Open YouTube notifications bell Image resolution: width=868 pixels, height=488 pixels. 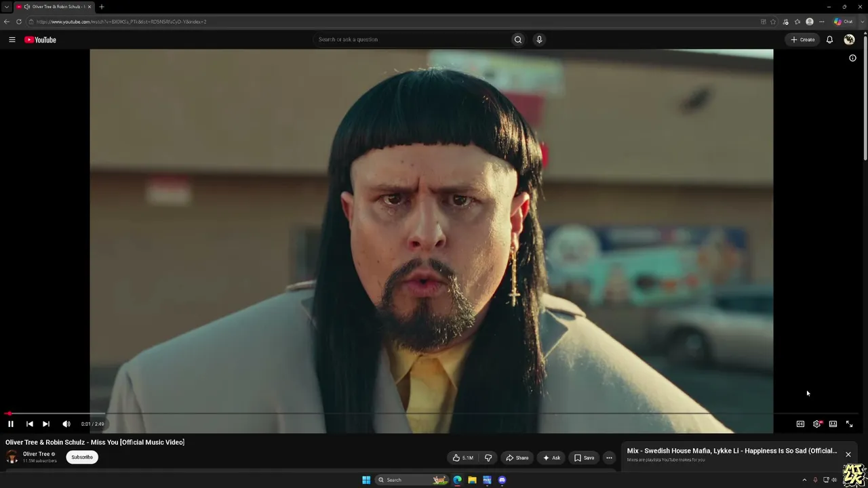pos(829,40)
